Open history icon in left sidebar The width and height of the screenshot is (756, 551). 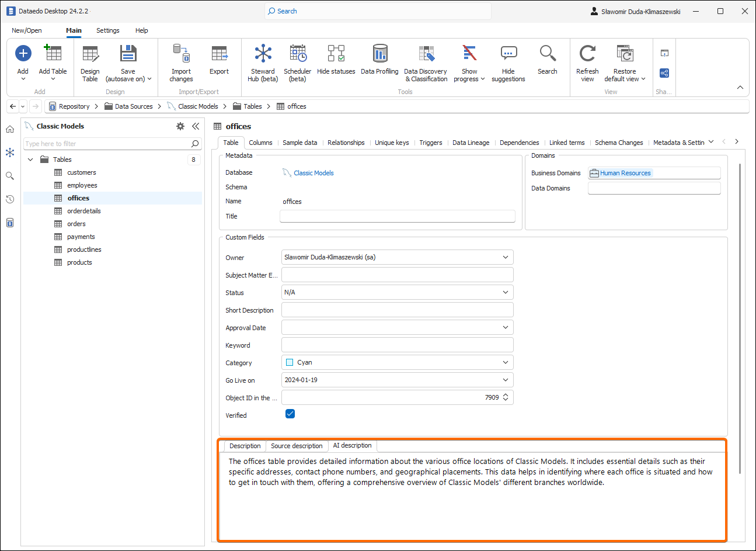pyautogui.click(x=10, y=199)
